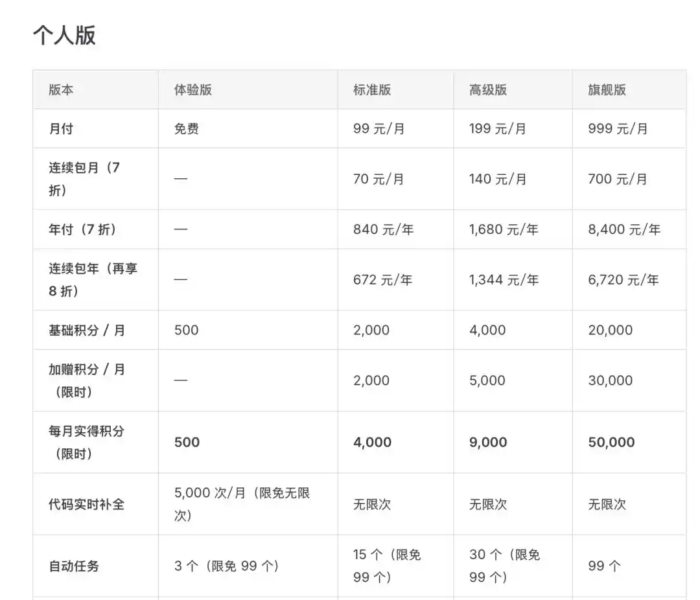Click the 840 元/年 cell
Viewport: 700px width, 600px height.
(384, 229)
